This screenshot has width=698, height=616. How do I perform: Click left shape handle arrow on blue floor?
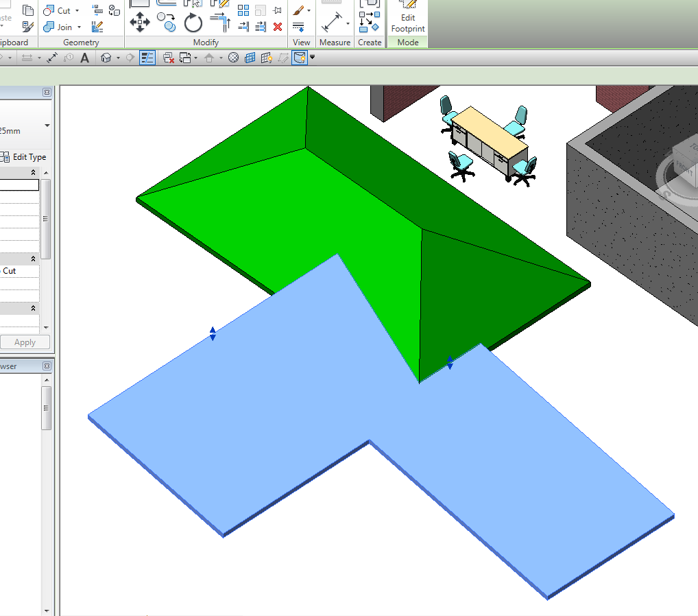click(x=213, y=333)
